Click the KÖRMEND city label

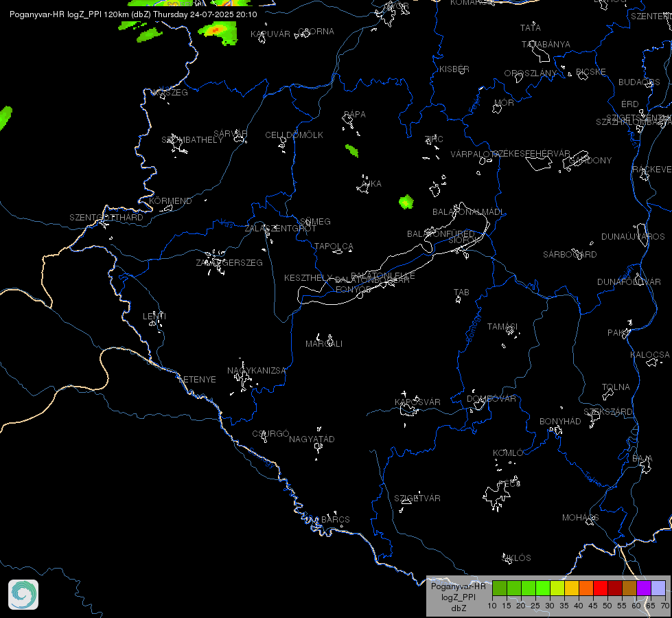[x=170, y=201]
